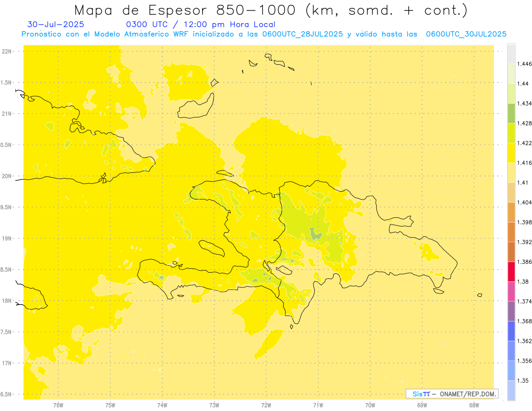This screenshot has width=532, height=411.
Task: Click the colorbar label '1.41'
Action: 523,183
